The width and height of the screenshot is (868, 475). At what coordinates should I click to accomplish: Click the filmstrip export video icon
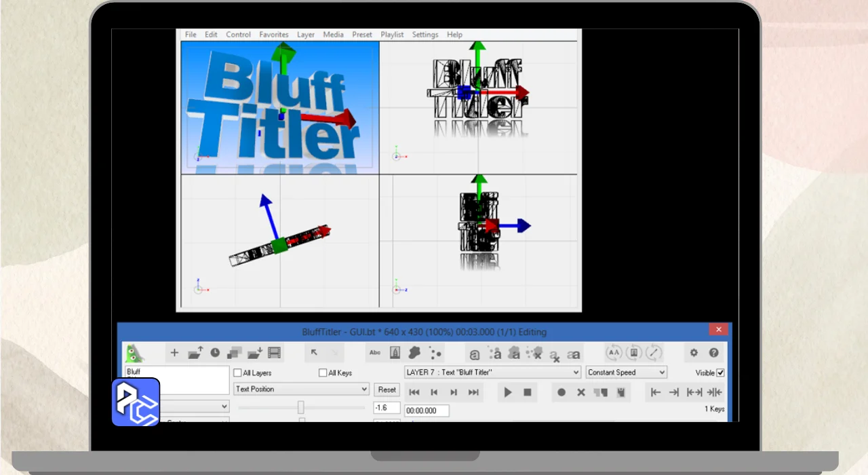tap(274, 353)
